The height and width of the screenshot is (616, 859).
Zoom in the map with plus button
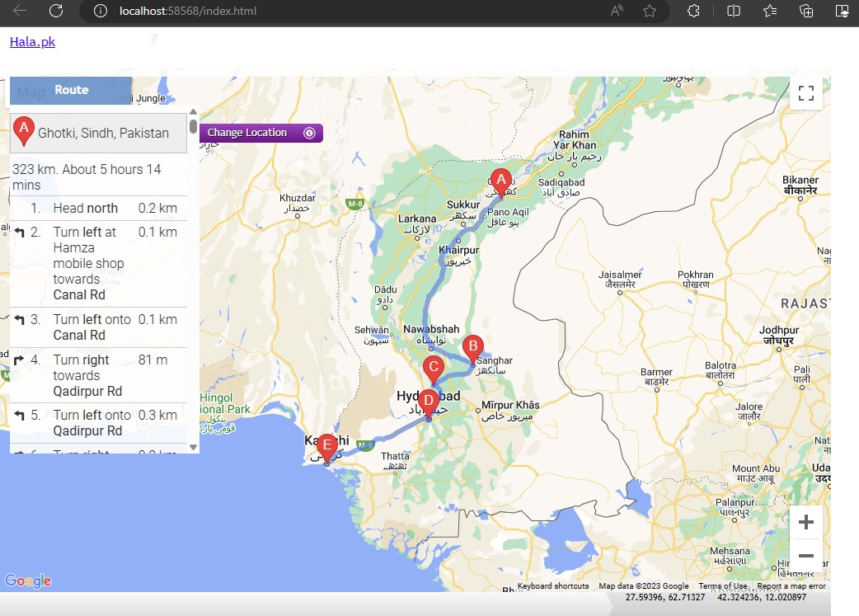806,522
